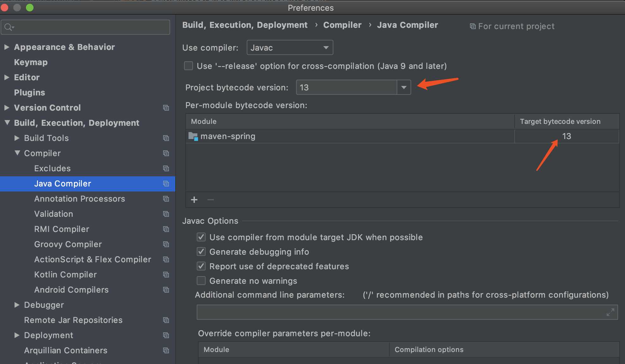Open Plugins settings page
625x364 pixels.
(29, 93)
